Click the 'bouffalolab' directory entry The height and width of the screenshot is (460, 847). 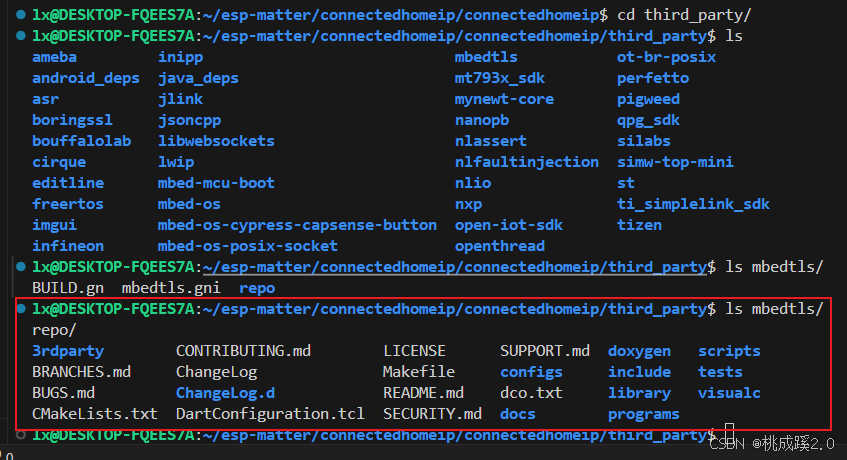pos(81,141)
